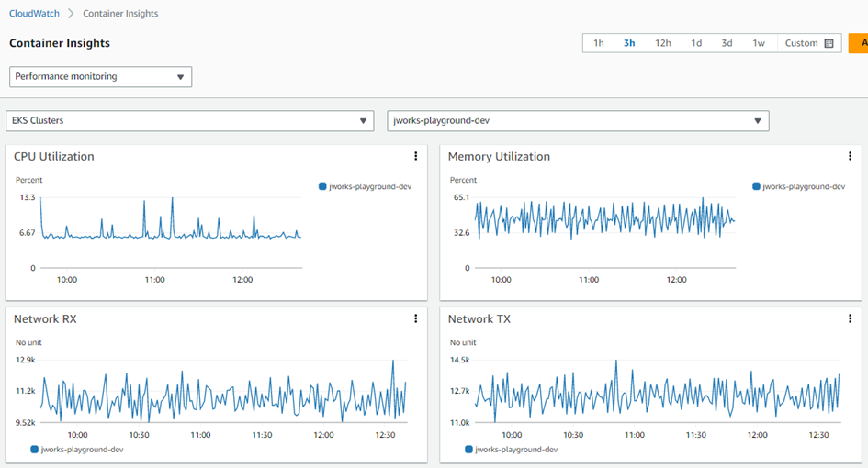The height and width of the screenshot is (468, 868).
Task: Open Network TX widget options menu
Action: 850,318
